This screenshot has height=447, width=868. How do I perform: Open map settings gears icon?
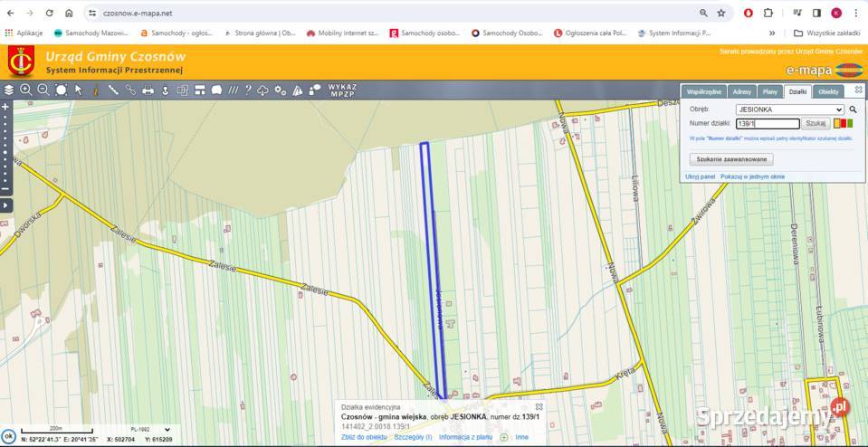click(281, 90)
